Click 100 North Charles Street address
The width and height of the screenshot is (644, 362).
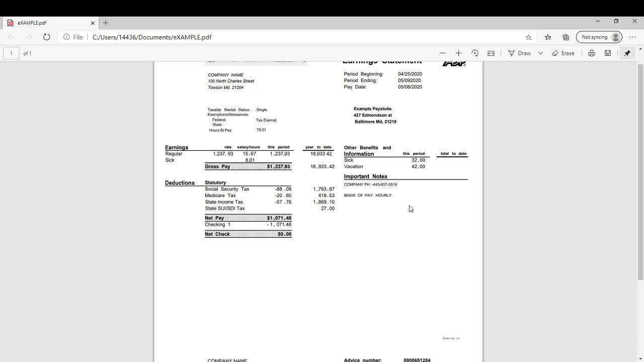[231, 81]
